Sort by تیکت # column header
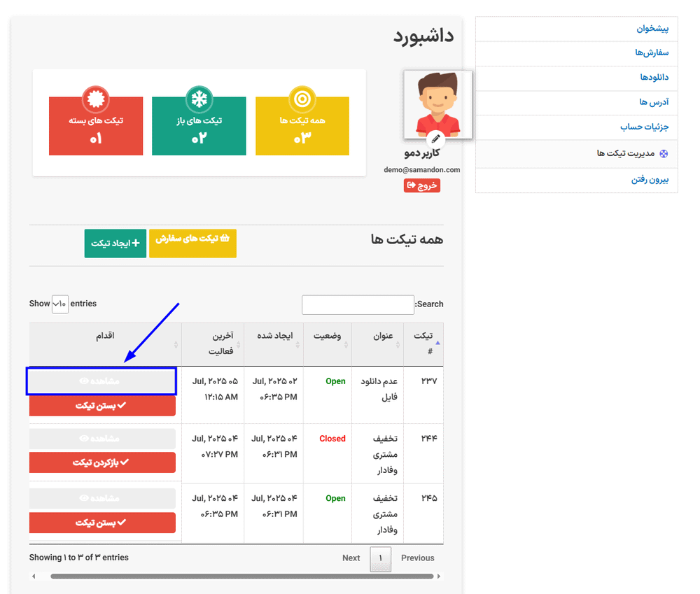This screenshot has height=594, width=700. pyautogui.click(x=423, y=344)
